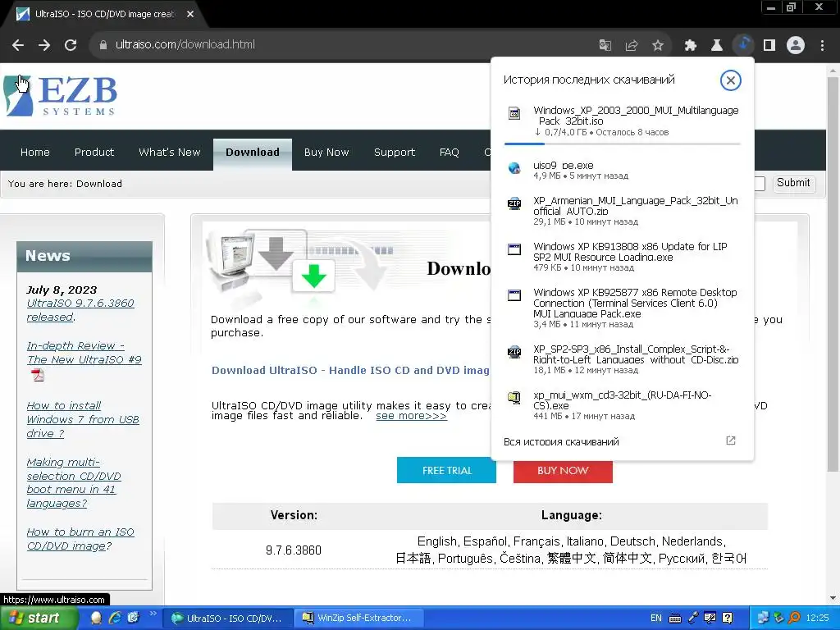Click the help question-mark tray icon

click(727, 619)
